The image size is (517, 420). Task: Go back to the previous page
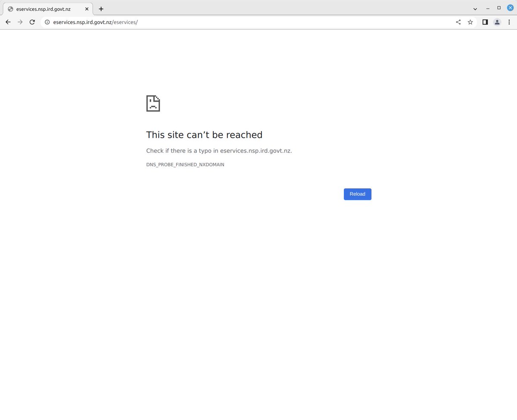8,22
